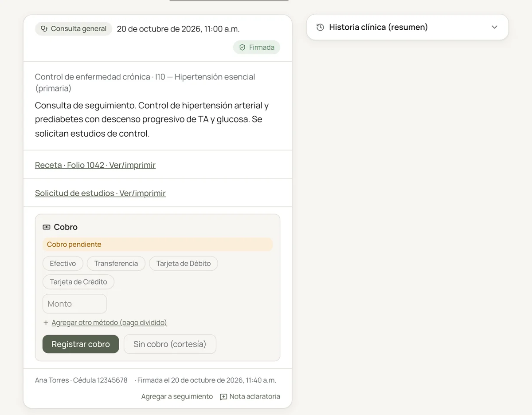Click the Registrar cobro button
The height and width of the screenshot is (415, 532).
click(81, 344)
